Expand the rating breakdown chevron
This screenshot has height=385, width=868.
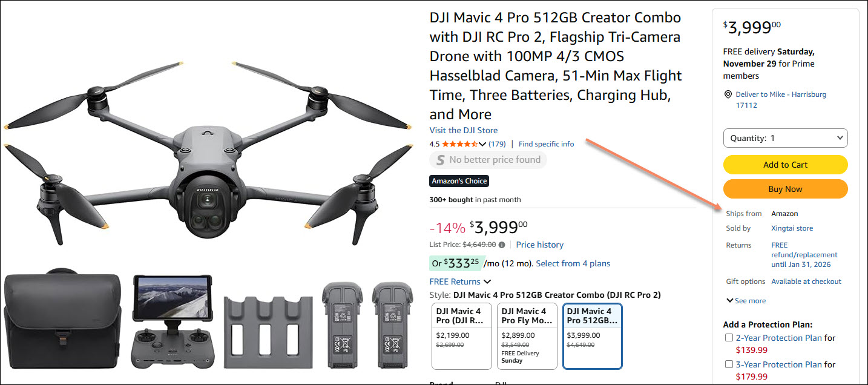pos(482,144)
